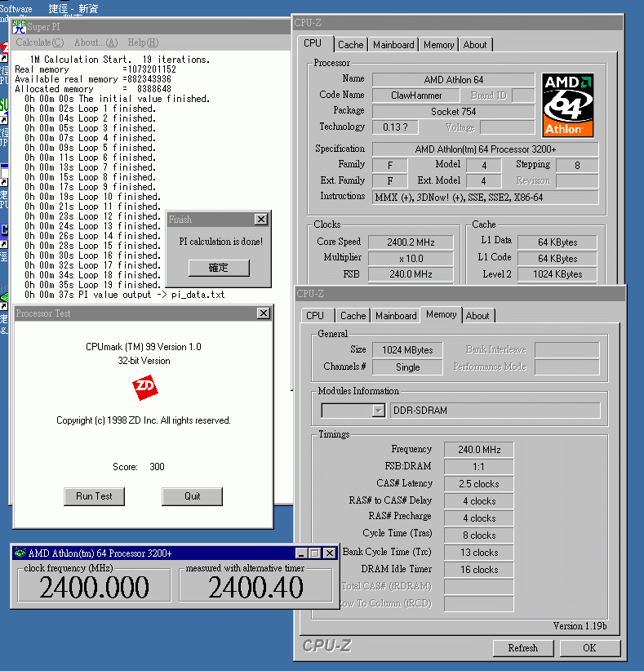Click CAS# Latency value 2.5 clocks
This screenshot has width=644, height=671.
coord(479,483)
